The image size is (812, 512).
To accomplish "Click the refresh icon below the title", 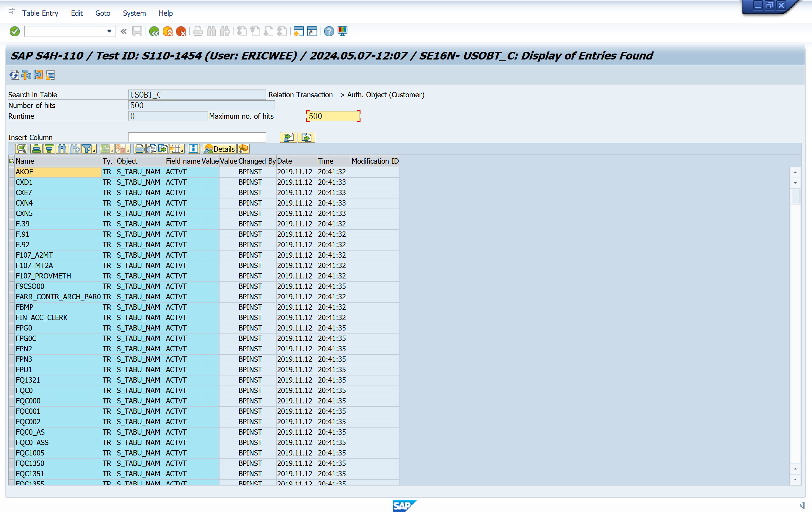I will pos(14,75).
